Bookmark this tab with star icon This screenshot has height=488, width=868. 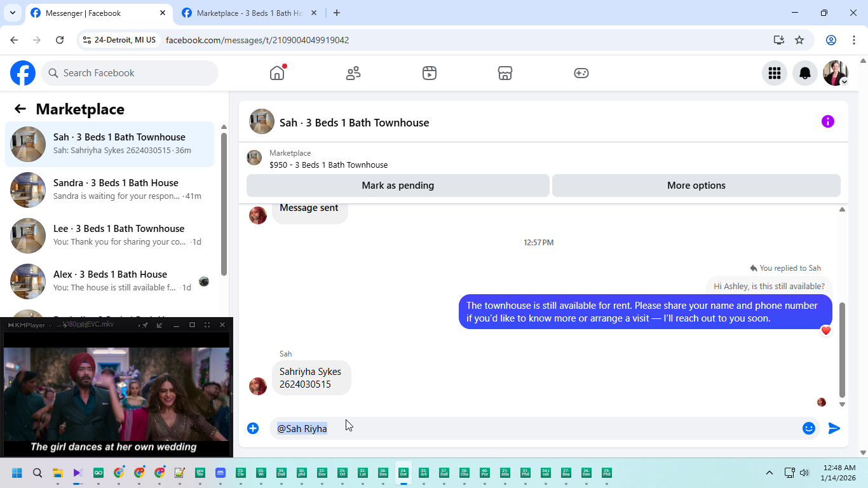799,40
